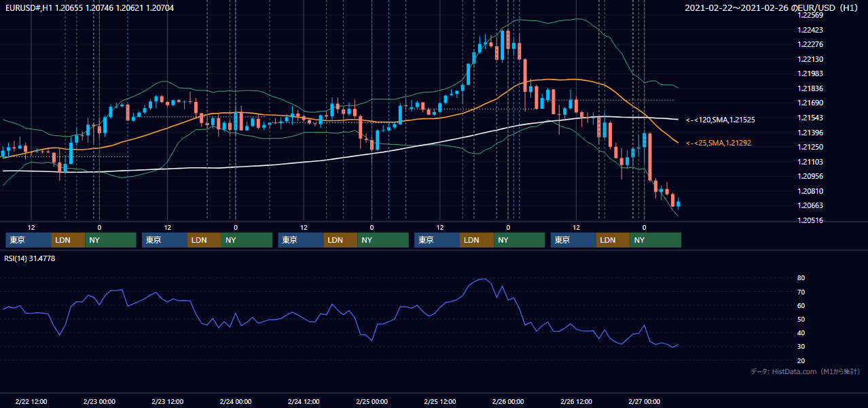
Task: Click price axis label 1.21396
Action: click(x=810, y=133)
